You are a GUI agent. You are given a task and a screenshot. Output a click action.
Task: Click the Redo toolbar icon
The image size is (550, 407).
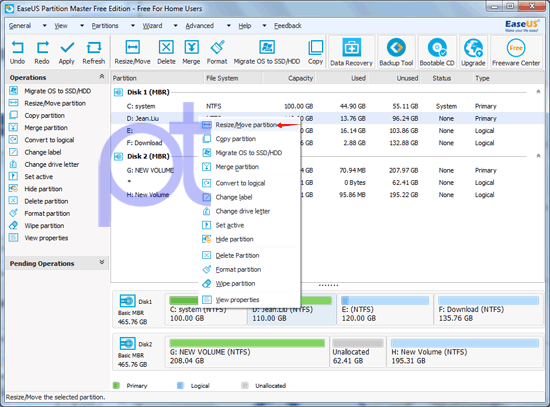(42, 53)
